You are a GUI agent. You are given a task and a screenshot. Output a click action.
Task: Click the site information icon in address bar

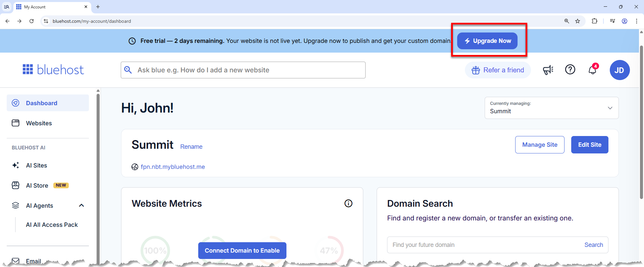pyautogui.click(x=46, y=21)
